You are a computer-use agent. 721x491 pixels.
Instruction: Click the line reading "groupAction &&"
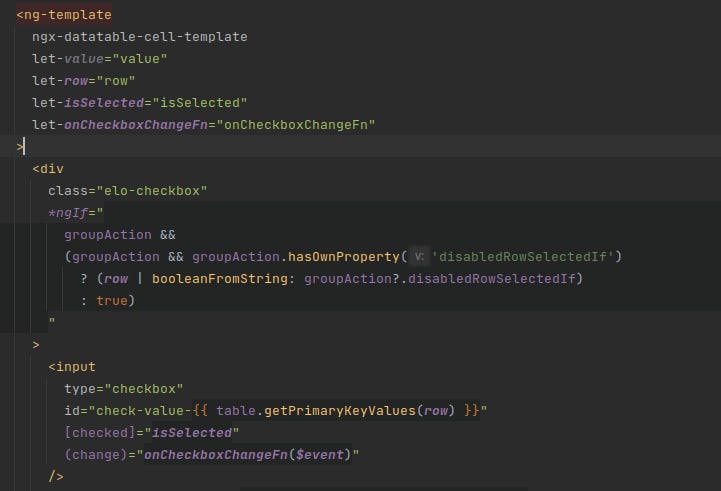point(120,235)
